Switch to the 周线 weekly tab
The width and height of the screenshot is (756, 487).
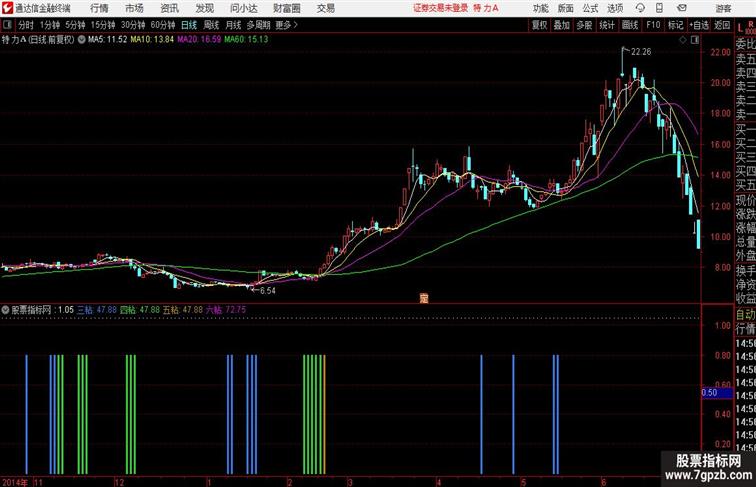[211, 25]
